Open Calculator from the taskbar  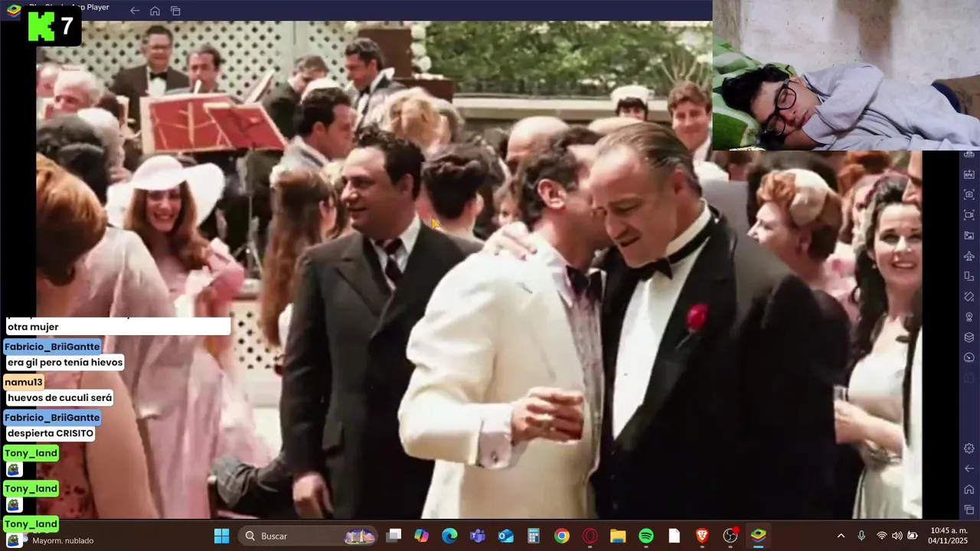534,536
